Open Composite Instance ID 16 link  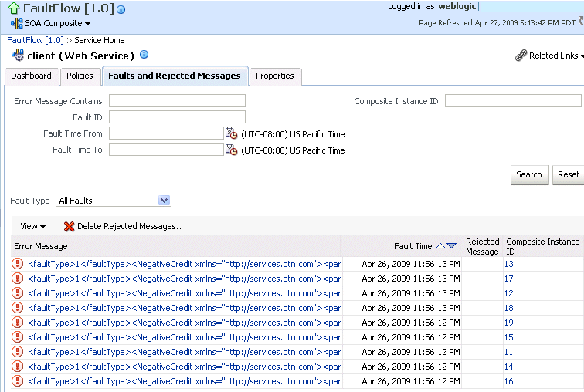point(509,382)
